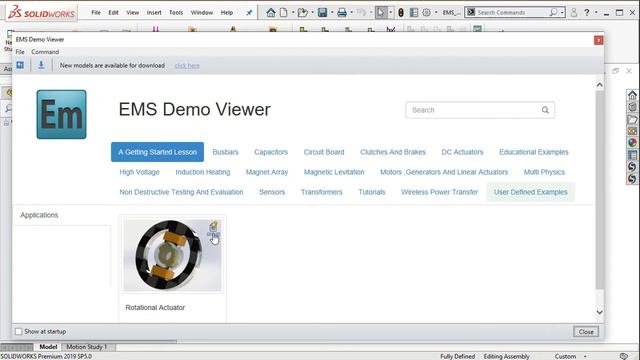Image resolution: width=640 pixels, height=360 pixels.
Task: Click the 'click here' download link
Action: point(187,66)
